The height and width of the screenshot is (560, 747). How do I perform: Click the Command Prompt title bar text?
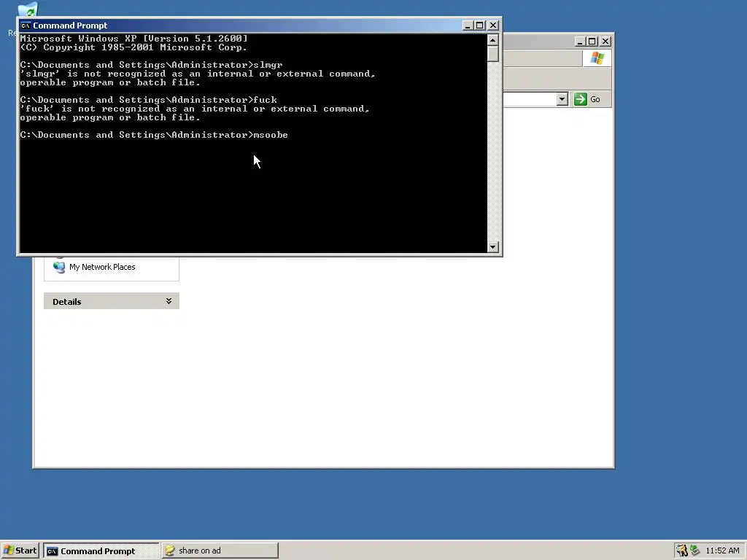click(x=70, y=26)
